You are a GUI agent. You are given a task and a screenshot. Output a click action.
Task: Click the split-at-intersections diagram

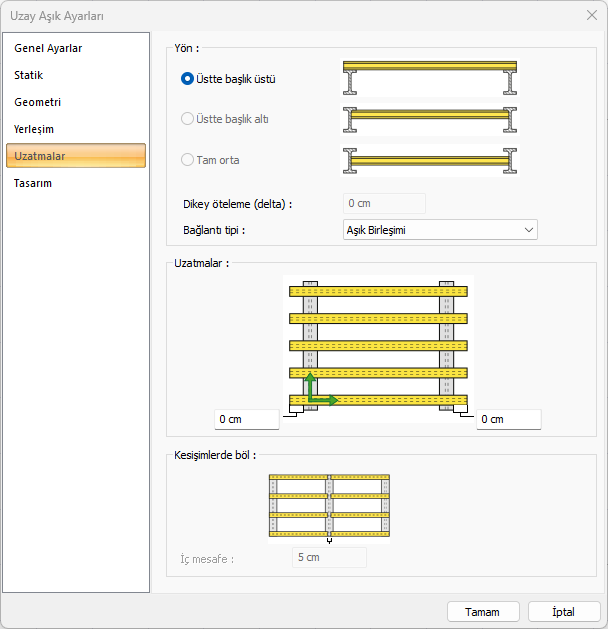point(329,507)
